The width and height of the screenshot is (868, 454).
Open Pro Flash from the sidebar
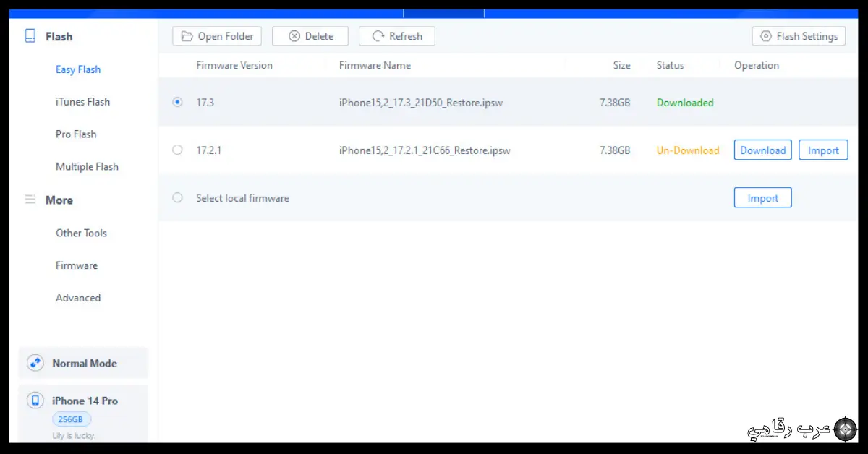pyautogui.click(x=75, y=134)
